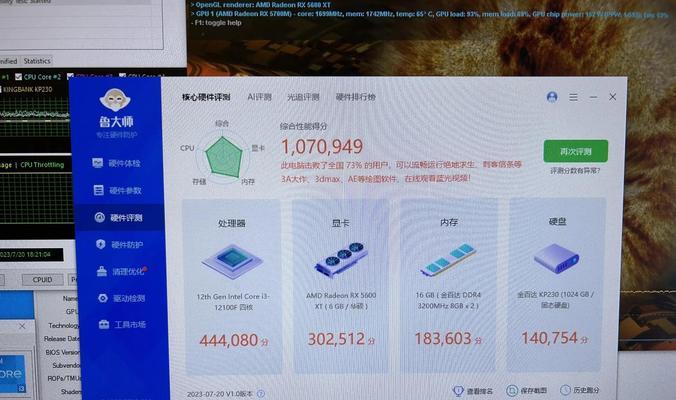Toggle the CPU Core #2 checkbox
676x400 pixels.
coord(19,77)
